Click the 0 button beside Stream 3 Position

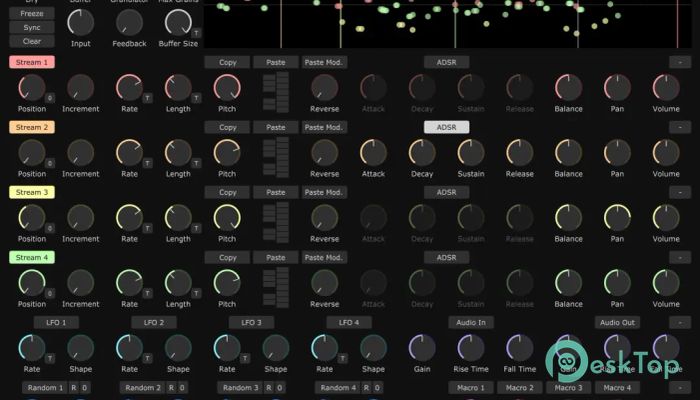pyautogui.click(x=50, y=228)
